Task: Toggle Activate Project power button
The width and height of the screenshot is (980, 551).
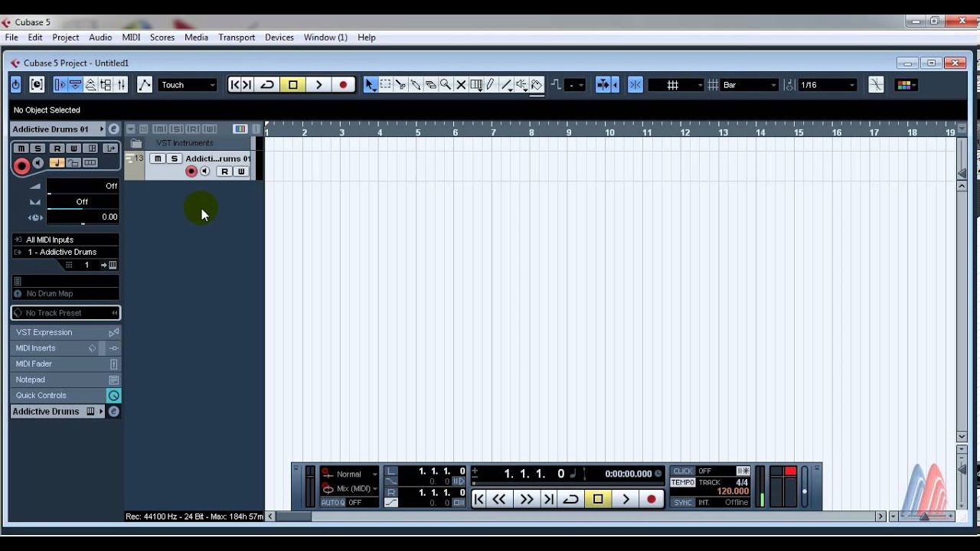Action: click(15, 85)
